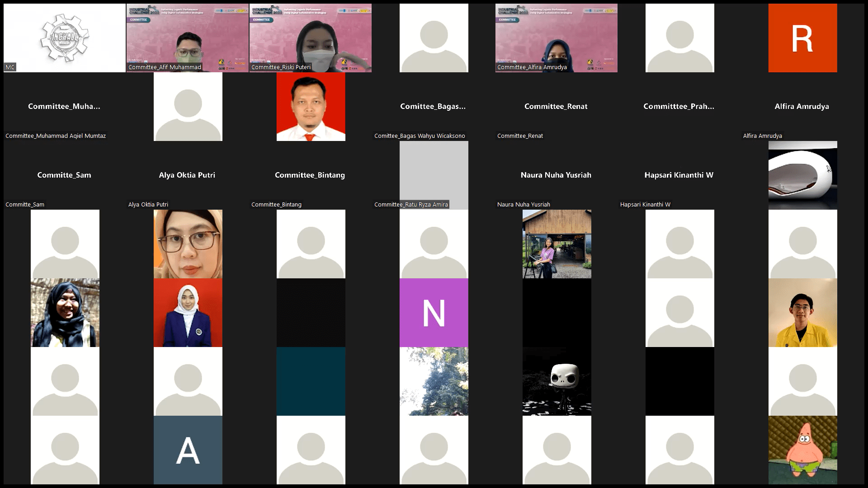
Task: Select the purple N avatar
Action: 434,313
